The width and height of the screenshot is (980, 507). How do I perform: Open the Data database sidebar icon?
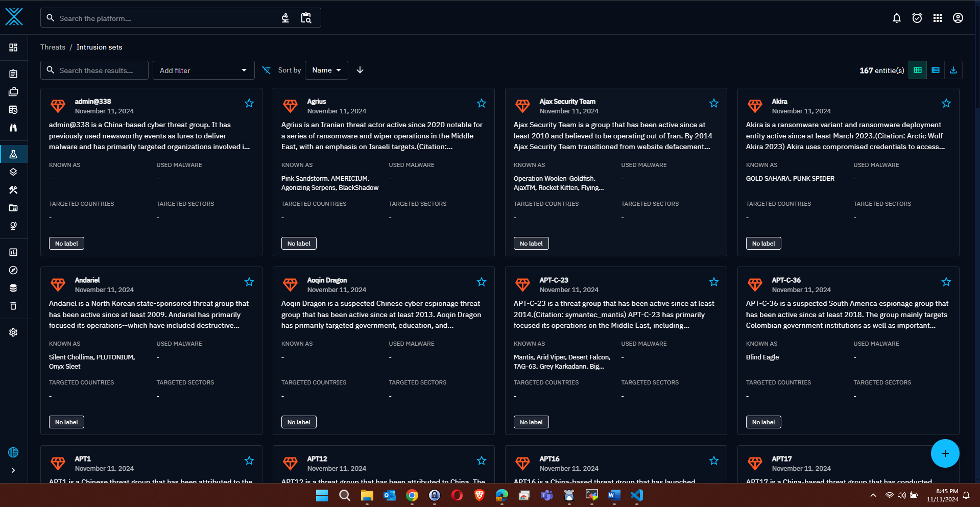(13, 288)
